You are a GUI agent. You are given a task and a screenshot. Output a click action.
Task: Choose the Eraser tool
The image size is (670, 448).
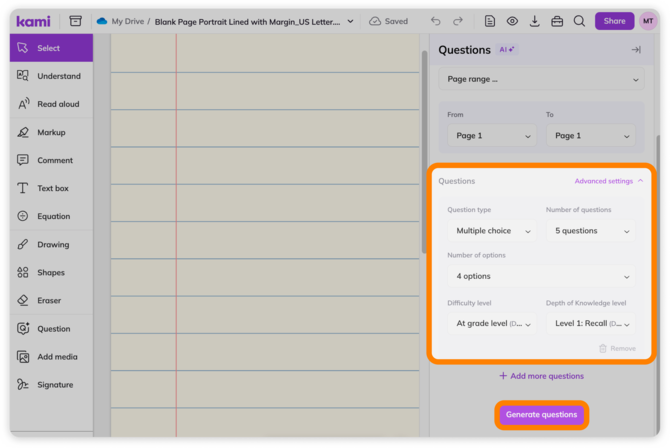point(51,301)
